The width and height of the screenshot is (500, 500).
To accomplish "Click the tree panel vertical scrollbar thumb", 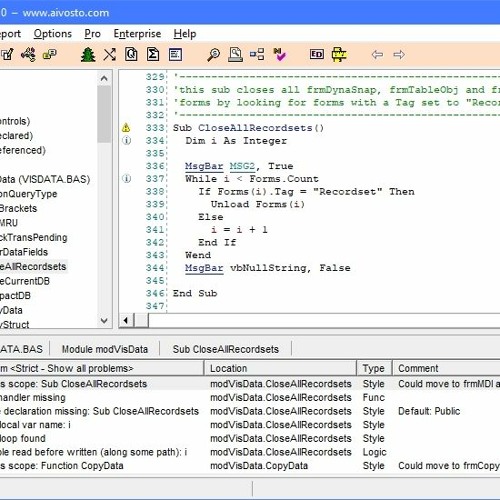I will click(104, 114).
